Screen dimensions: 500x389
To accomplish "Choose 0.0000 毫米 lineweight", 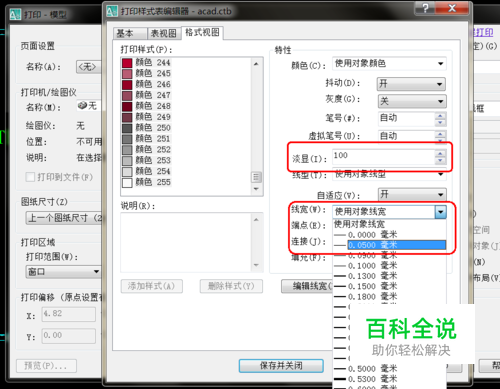I will (x=389, y=235).
